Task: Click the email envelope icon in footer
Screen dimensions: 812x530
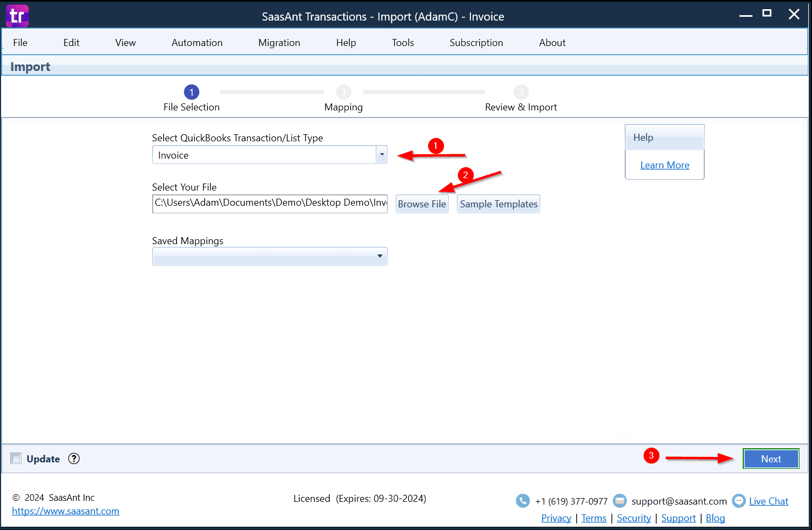Action: coord(620,501)
